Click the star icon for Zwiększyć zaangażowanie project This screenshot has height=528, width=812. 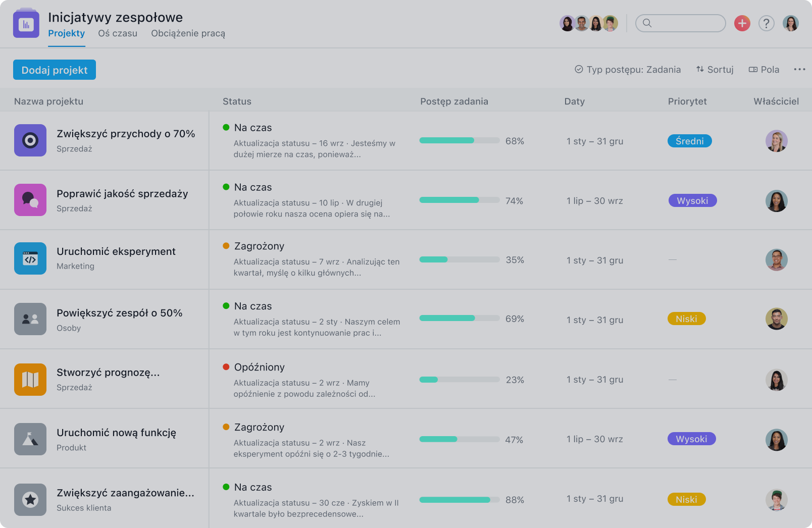click(30, 500)
